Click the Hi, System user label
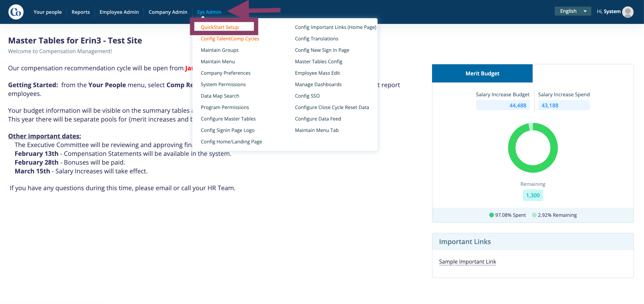 coord(608,11)
